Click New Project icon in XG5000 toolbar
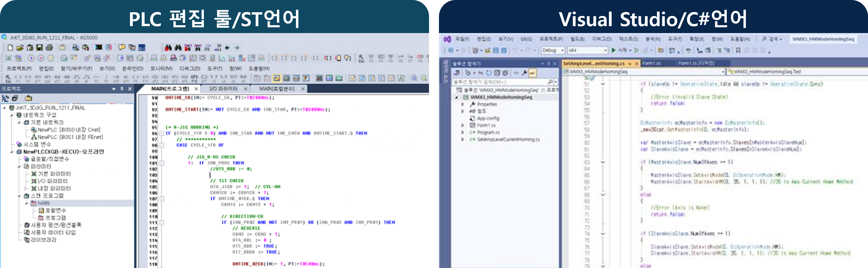This screenshot has width=868, height=268. pos(10,48)
